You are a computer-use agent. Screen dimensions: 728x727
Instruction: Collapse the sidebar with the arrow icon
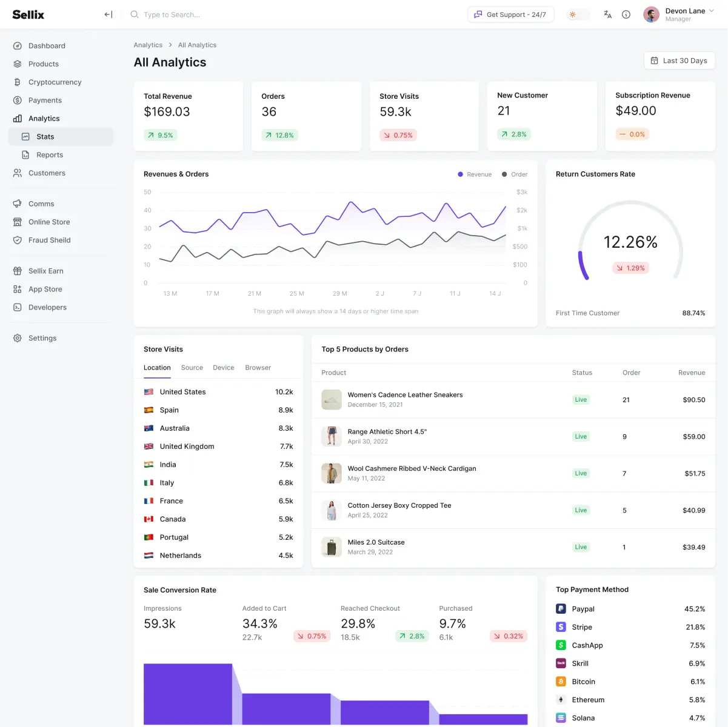pyautogui.click(x=108, y=15)
